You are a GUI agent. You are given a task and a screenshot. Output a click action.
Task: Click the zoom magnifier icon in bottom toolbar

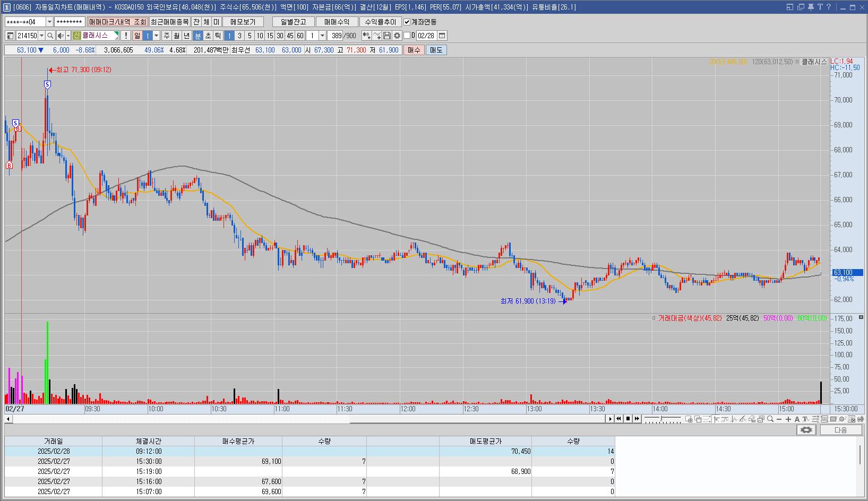[770, 419]
